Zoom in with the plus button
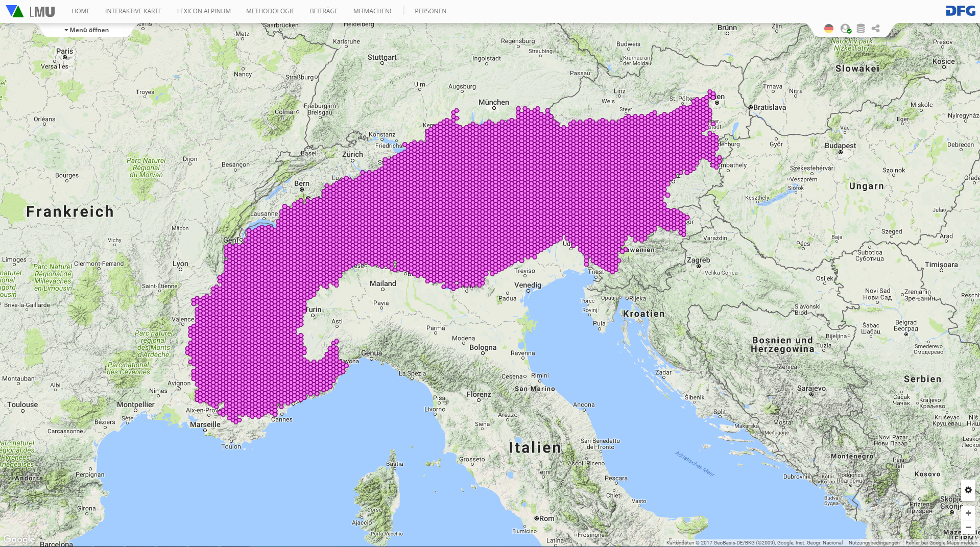The image size is (980, 547). pos(968,513)
